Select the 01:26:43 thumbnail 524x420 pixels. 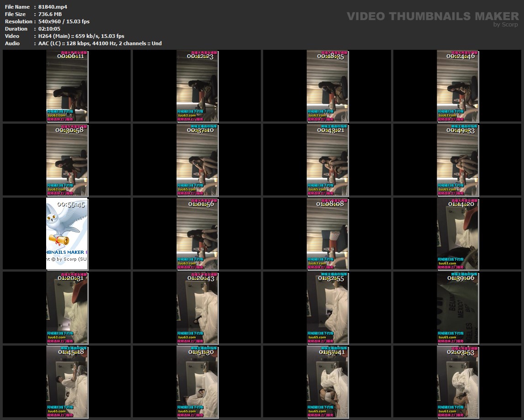[x=197, y=308]
